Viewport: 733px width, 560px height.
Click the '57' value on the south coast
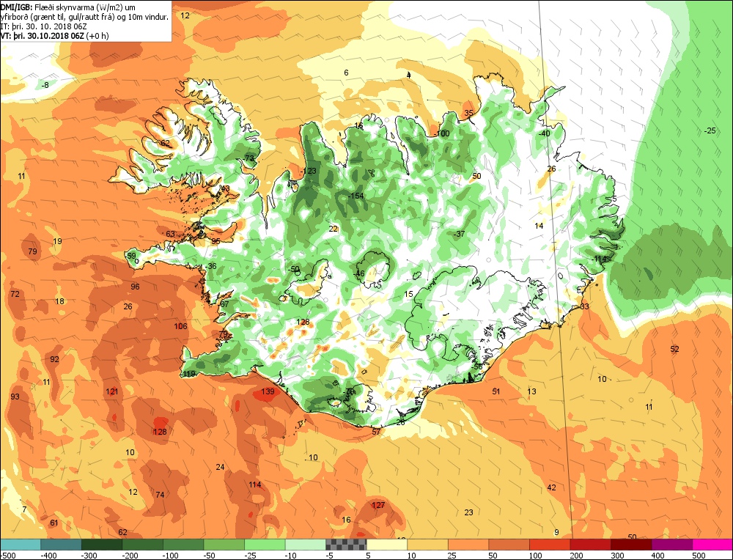click(x=376, y=432)
